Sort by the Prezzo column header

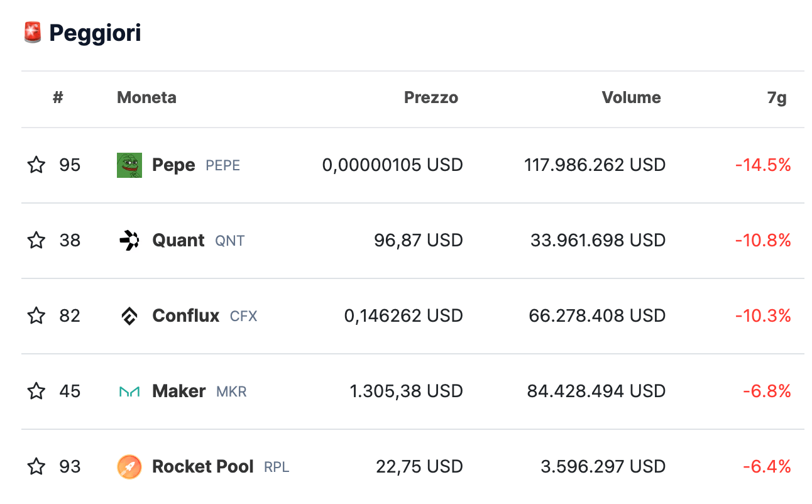(x=431, y=98)
